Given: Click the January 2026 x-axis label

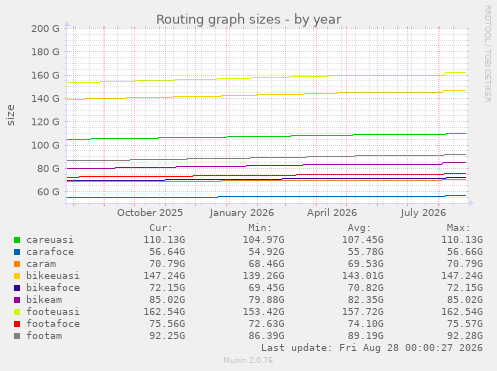Looking at the screenshot, I should click(242, 213).
